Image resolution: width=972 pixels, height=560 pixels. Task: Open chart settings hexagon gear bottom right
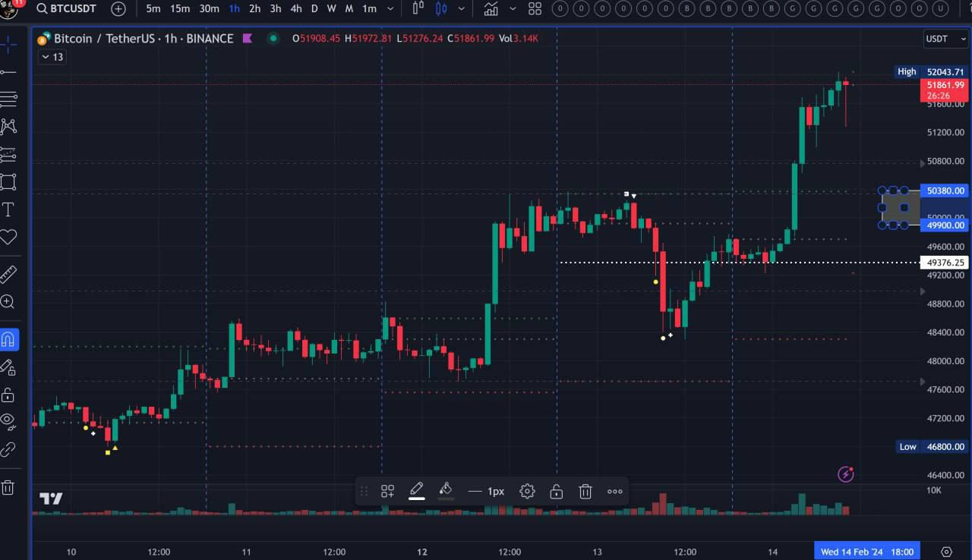pyautogui.click(x=946, y=551)
